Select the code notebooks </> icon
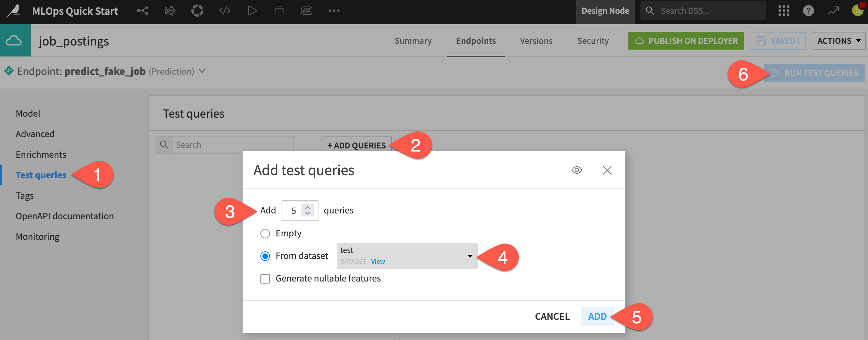 [225, 11]
